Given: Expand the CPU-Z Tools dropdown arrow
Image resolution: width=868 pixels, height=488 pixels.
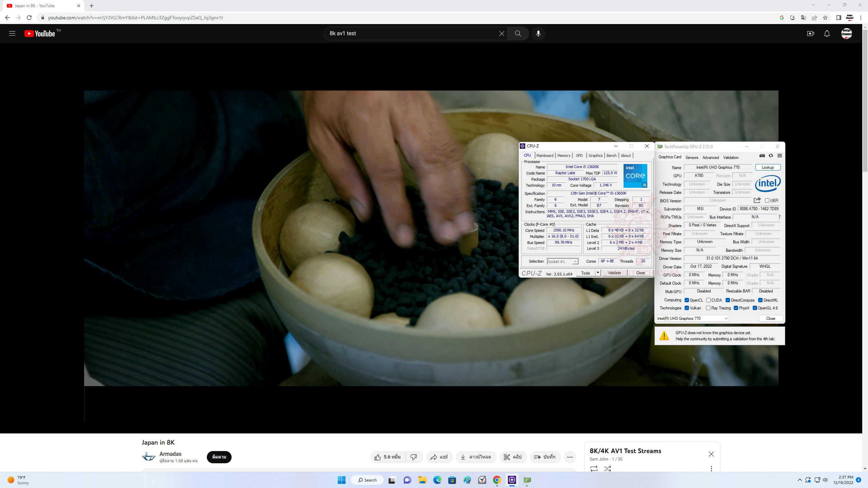Looking at the screenshot, I should (x=598, y=273).
